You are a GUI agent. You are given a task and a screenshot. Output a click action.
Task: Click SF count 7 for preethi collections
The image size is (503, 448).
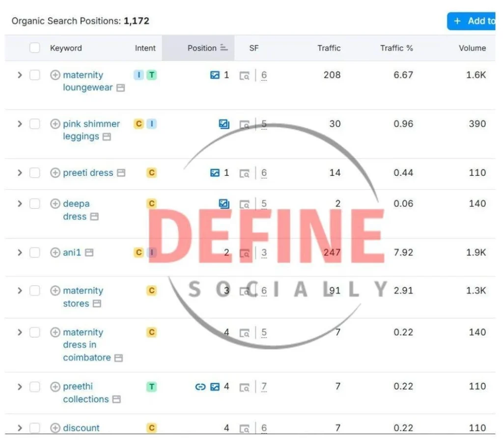pyautogui.click(x=264, y=387)
